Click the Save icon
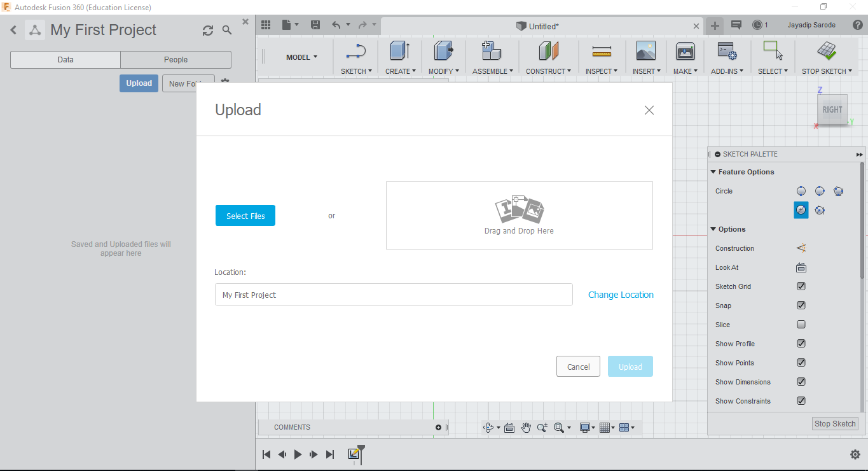 (x=315, y=25)
